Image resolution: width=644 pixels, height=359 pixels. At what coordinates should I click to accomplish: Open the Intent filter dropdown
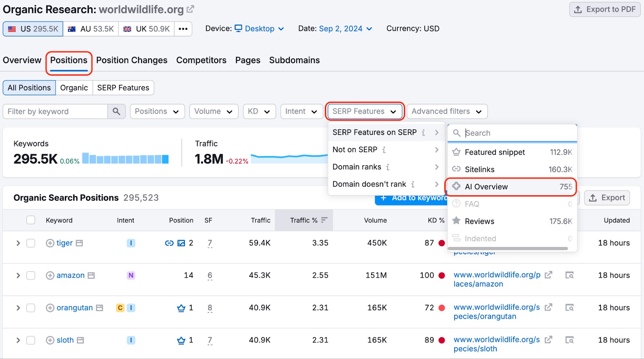tap(301, 112)
